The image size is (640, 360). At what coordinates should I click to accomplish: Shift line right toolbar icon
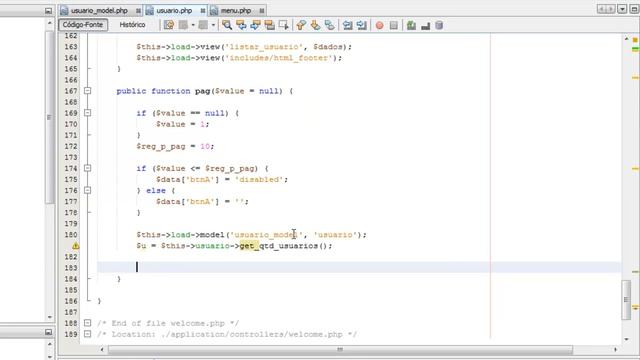pyautogui.click(x=361, y=25)
